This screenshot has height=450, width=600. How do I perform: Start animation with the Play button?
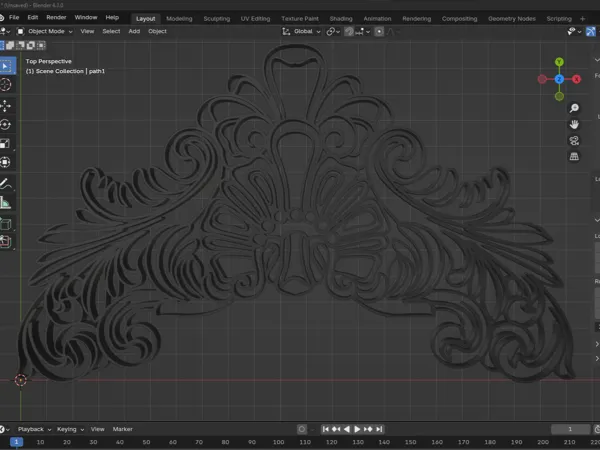357,429
